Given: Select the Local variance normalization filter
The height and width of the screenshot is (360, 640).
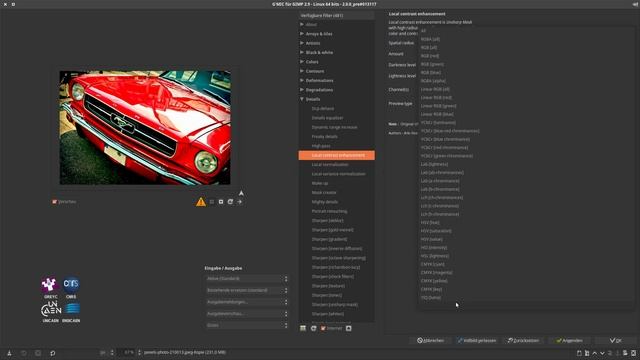Looking at the screenshot, I should 338,174.
